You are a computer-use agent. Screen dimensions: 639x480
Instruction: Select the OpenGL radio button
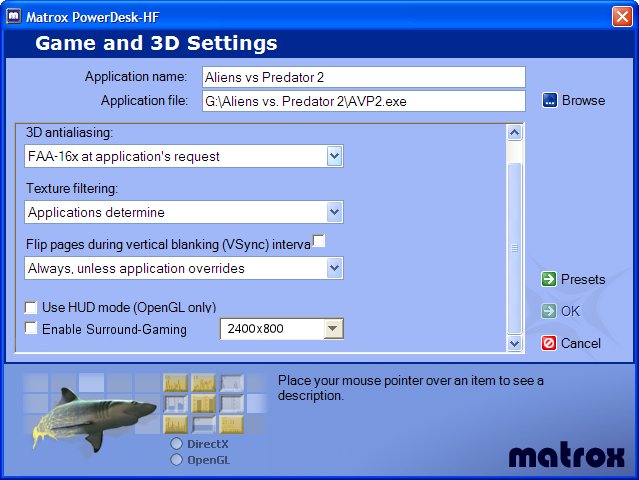point(176,460)
